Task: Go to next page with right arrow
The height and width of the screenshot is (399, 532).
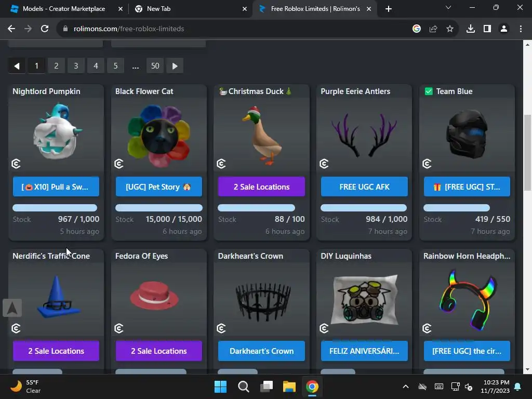Action: tap(175, 66)
